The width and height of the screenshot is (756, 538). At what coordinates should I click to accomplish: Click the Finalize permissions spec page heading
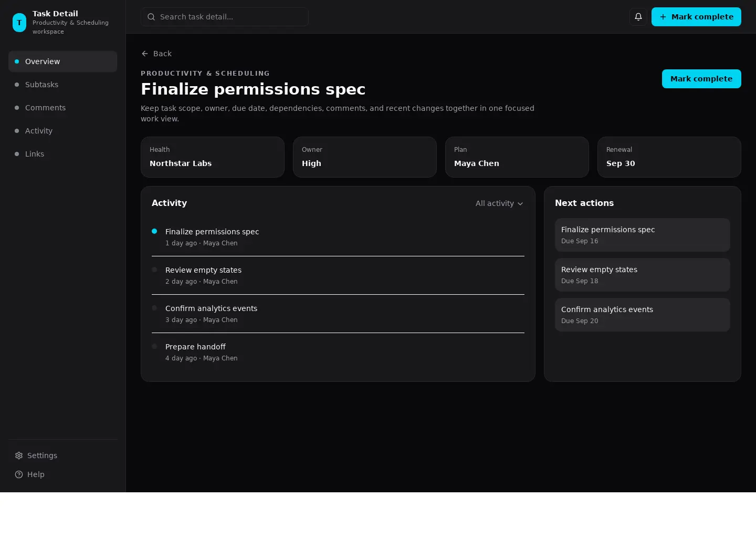pyautogui.click(x=253, y=89)
